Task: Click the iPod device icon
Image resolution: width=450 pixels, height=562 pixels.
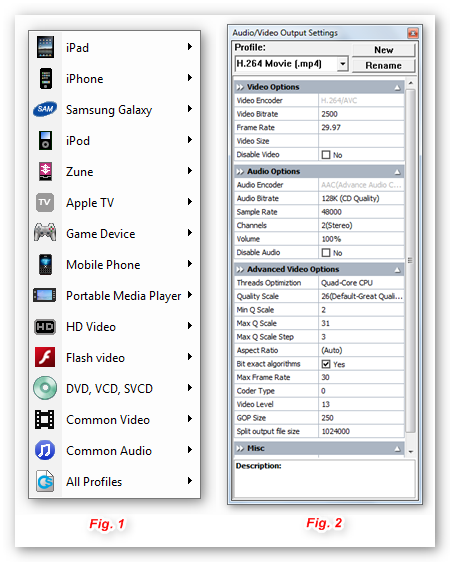Action: tap(46, 140)
